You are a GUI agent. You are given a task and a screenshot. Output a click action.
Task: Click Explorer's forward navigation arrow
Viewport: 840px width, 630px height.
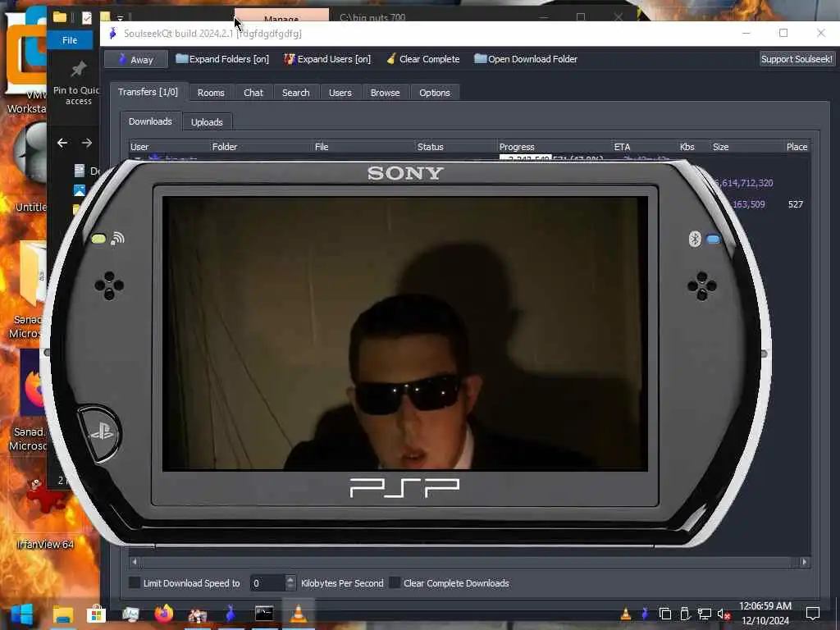pyautogui.click(x=87, y=143)
